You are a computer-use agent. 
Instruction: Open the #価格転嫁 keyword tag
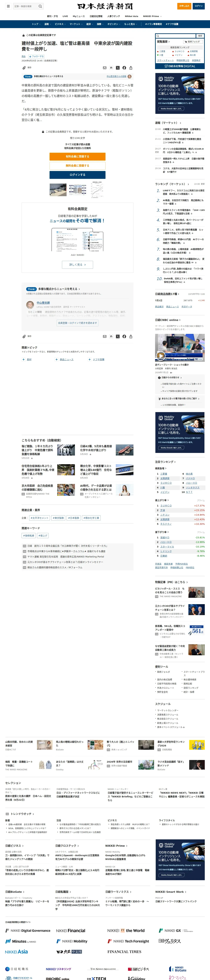29,536
